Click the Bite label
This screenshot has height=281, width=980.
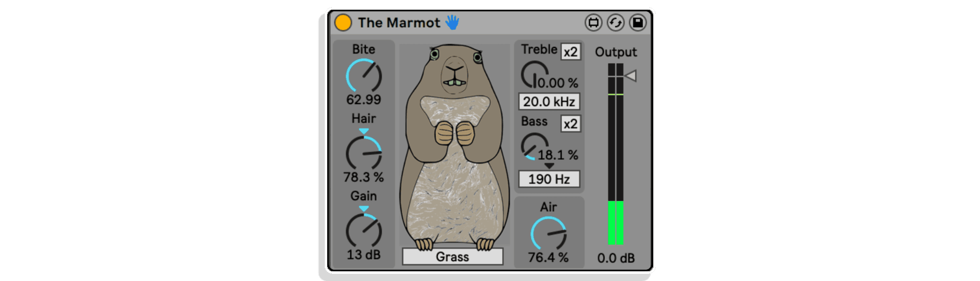coord(363,49)
